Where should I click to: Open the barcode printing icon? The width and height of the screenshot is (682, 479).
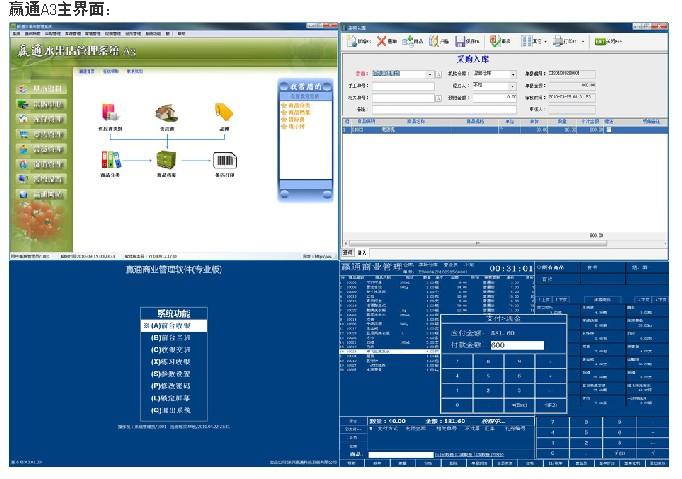224,161
